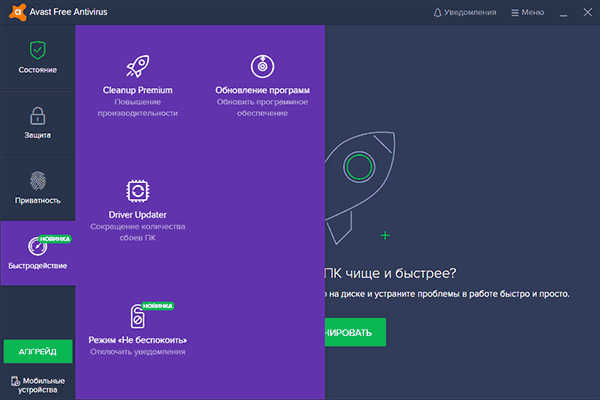
Task: Open the Состояние shield icon
Action: coord(38,50)
